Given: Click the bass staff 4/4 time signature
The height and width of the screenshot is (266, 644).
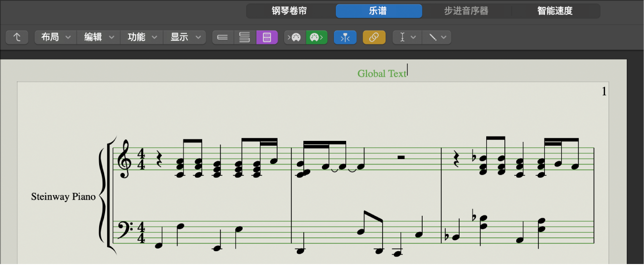Looking at the screenshot, I should point(142,233).
